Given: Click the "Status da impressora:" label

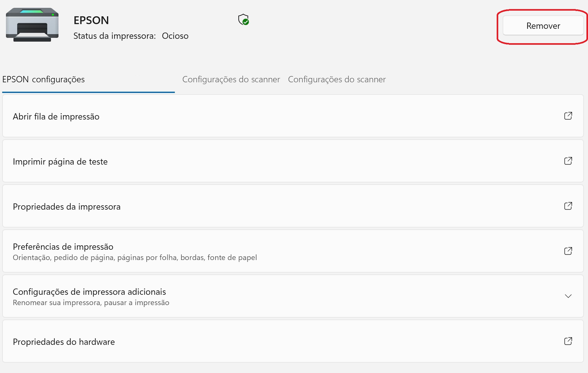Looking at the screenshot, I should click(x=114, y=36).
